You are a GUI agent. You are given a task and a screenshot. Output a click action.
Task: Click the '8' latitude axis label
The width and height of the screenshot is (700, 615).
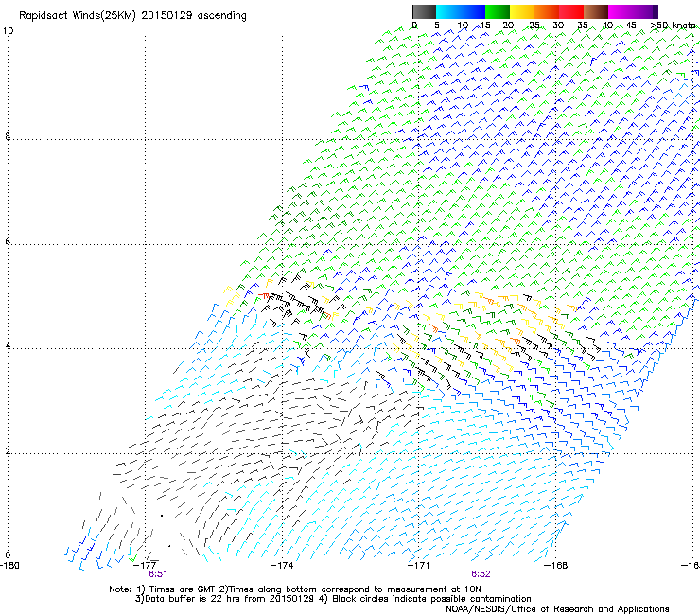click(x=8, y=136)
